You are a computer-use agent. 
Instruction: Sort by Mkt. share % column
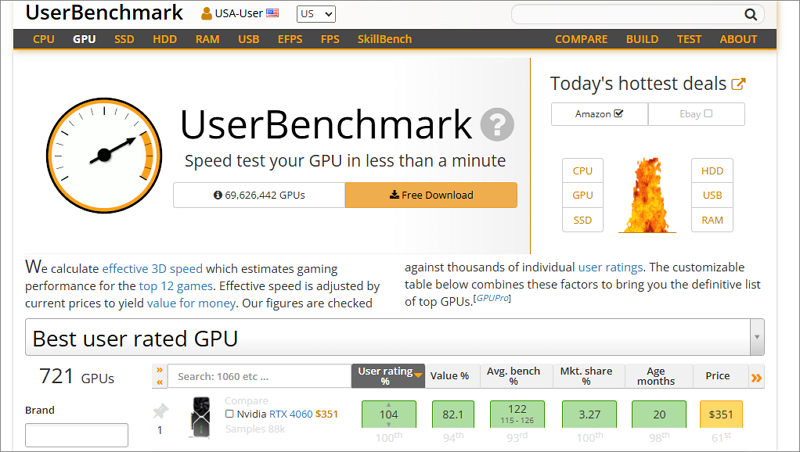[x=586, y=376]
